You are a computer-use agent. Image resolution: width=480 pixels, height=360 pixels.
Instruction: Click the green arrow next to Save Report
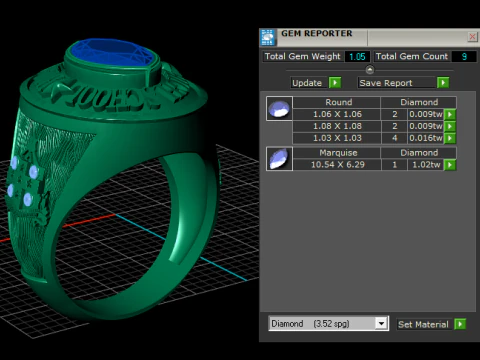pos(443,83)
